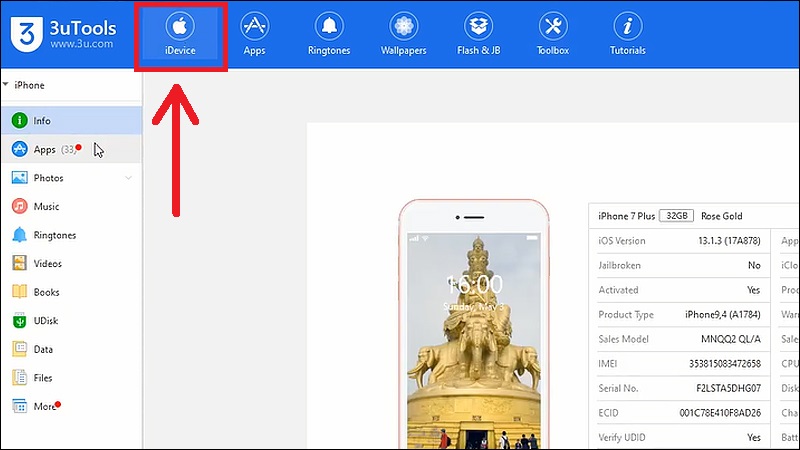
Task: Click the Files document icon
Action: click(19, 378)
